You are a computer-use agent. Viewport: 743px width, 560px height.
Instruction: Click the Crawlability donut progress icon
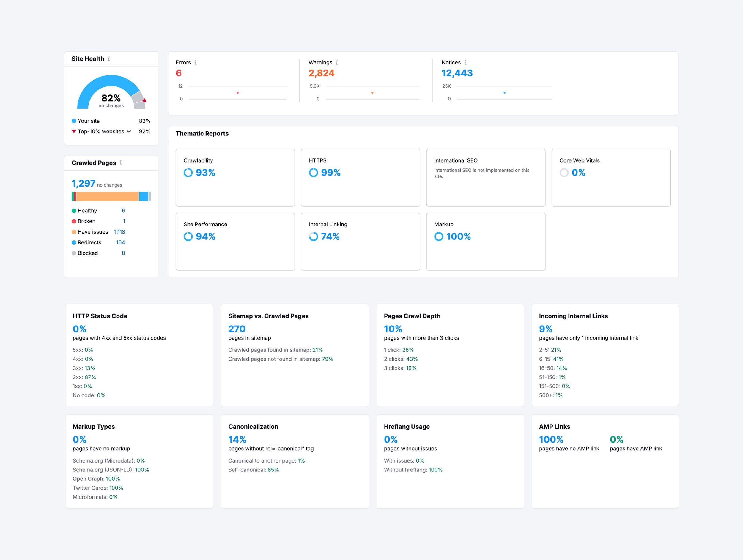point(188,173)
